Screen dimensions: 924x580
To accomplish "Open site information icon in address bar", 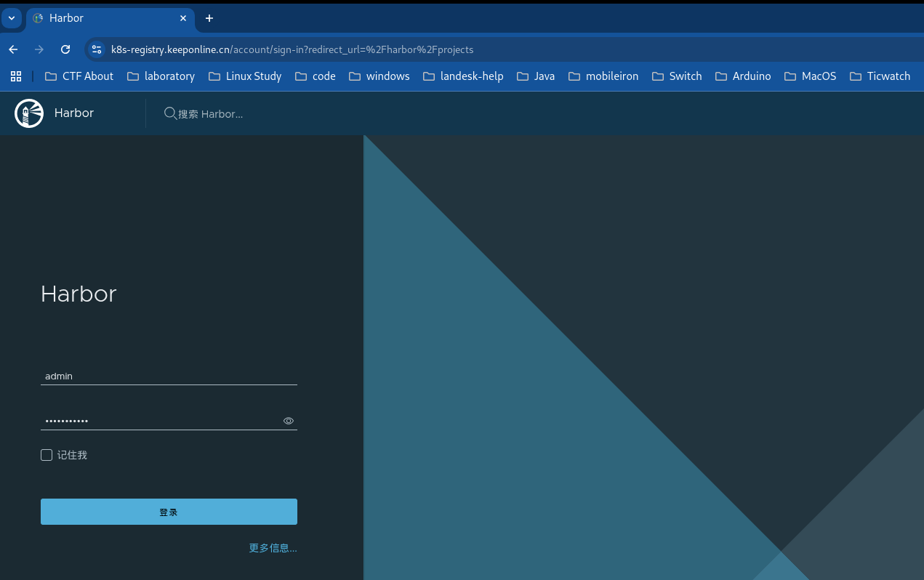I will [97, 49].
